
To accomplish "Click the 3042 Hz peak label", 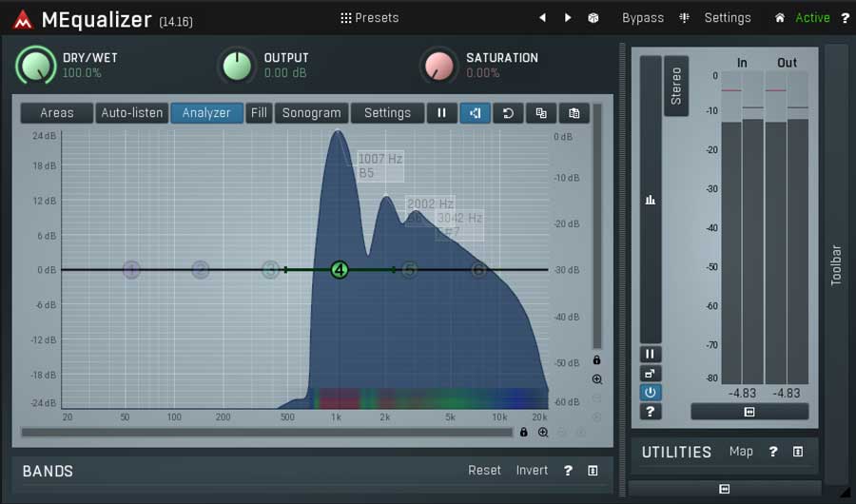I will (459, 225).
